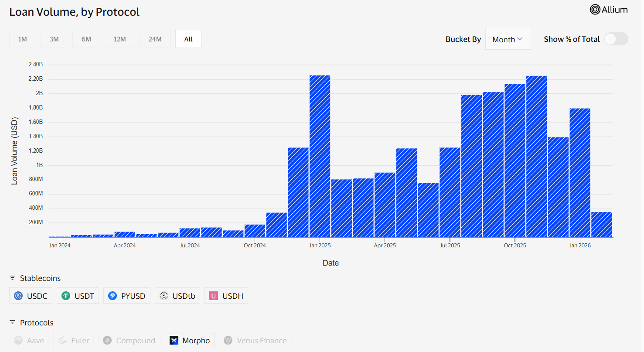Select the Venus Finance icon
This screenshot has width=644, height=352.
[x=228, y=340]
